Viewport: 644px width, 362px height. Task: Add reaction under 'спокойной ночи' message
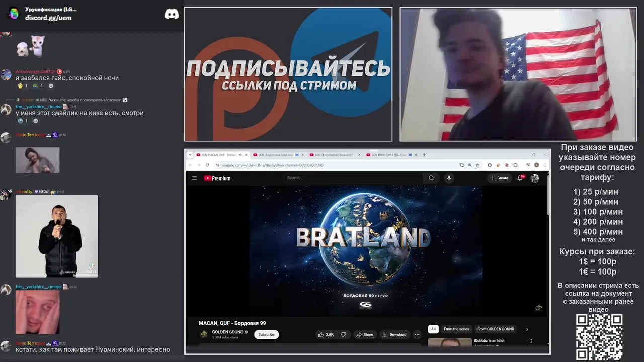coord(51,86)
